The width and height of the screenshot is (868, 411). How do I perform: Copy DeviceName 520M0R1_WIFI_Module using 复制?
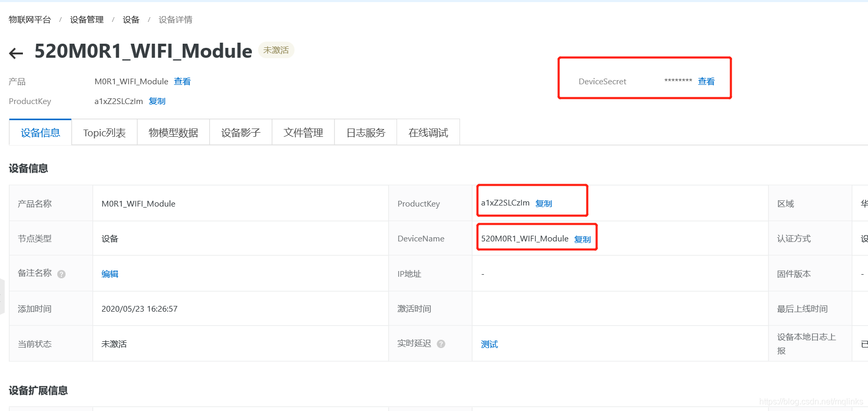(582, 239)
